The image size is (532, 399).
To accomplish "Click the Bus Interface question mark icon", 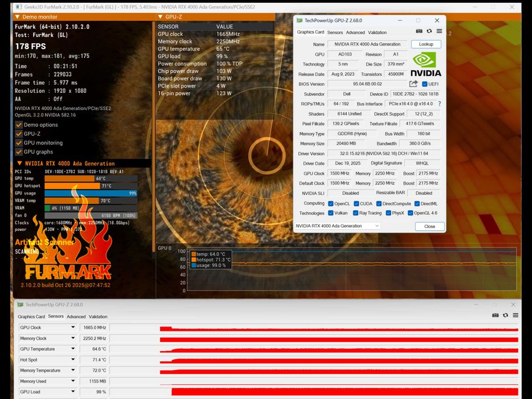I will coord(440,104).
